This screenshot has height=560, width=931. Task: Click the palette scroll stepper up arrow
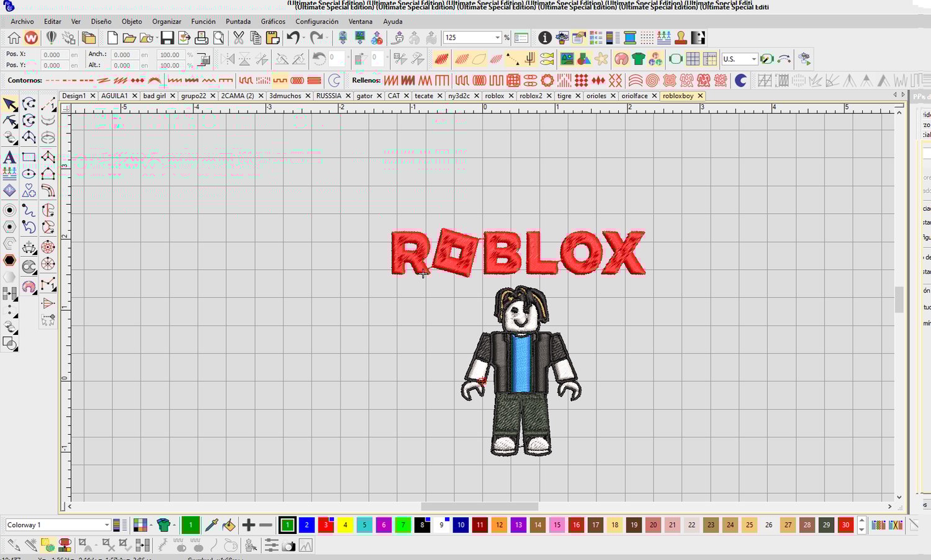coord(861,521)
